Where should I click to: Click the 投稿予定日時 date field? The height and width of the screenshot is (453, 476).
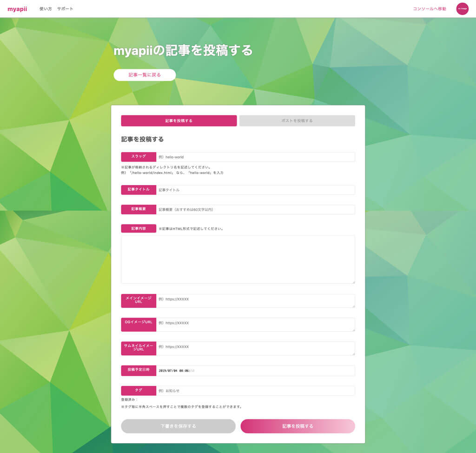coord(255,371)
